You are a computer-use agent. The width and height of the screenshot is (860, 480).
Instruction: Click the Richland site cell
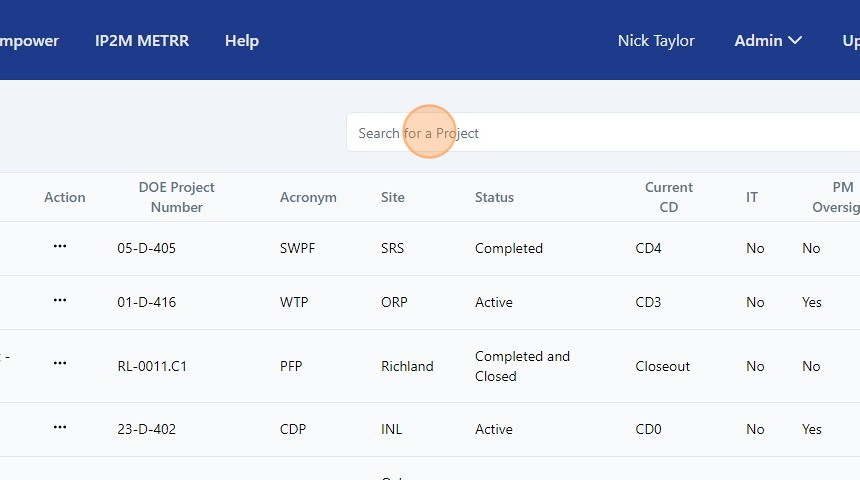407,366
